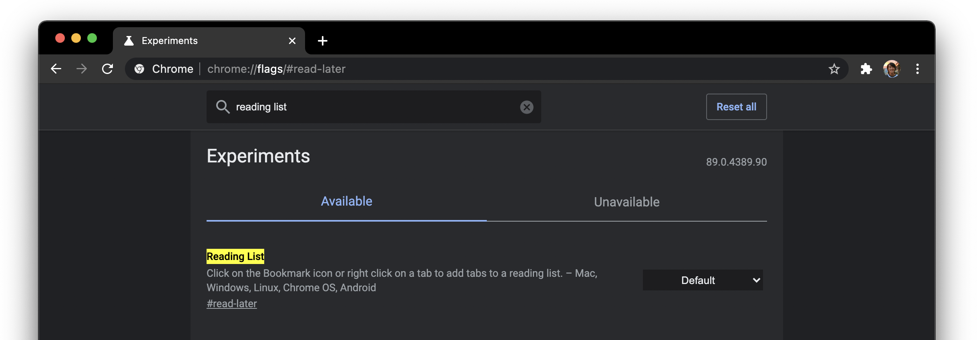Click the yellow minimize window button

coord(76,38)
